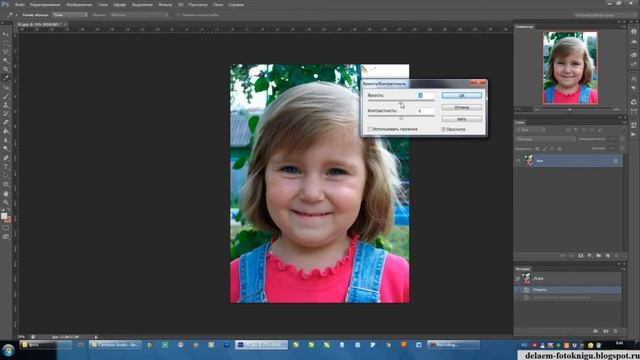Click the Яркость value input field

click(x=425, y=95)
